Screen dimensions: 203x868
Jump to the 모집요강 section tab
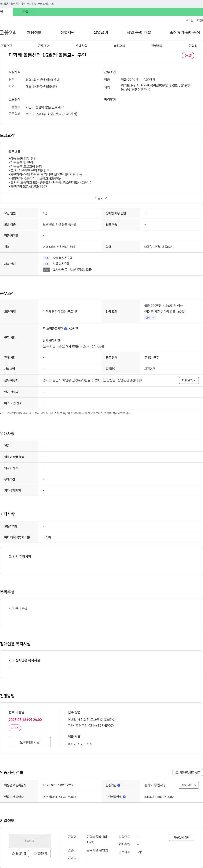click(6, 46)
